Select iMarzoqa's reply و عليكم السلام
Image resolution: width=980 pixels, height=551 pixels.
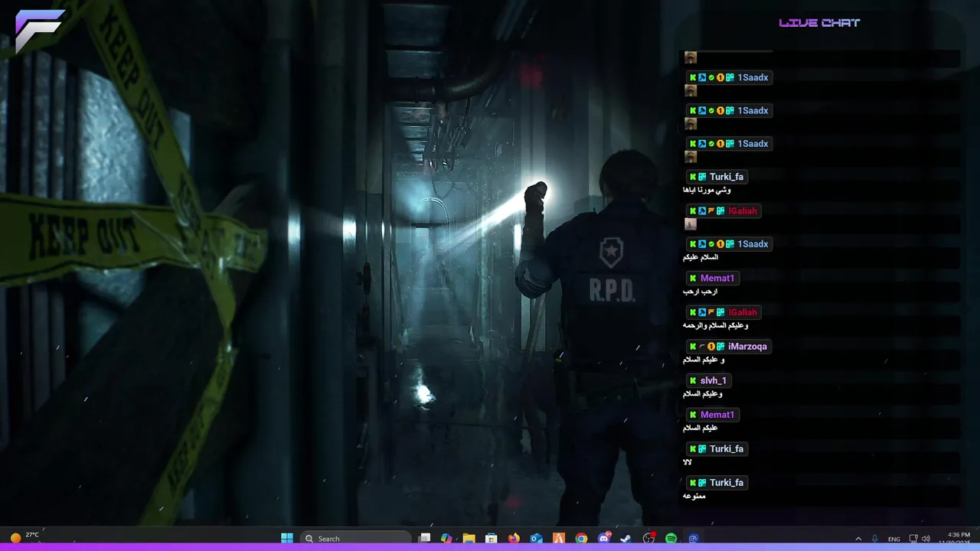(704, 360)
